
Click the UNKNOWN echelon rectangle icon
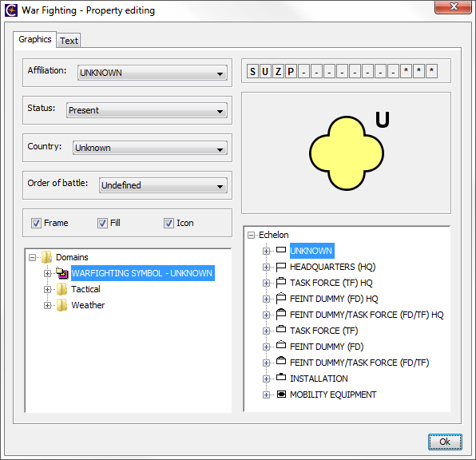click(x=281, y=250)
